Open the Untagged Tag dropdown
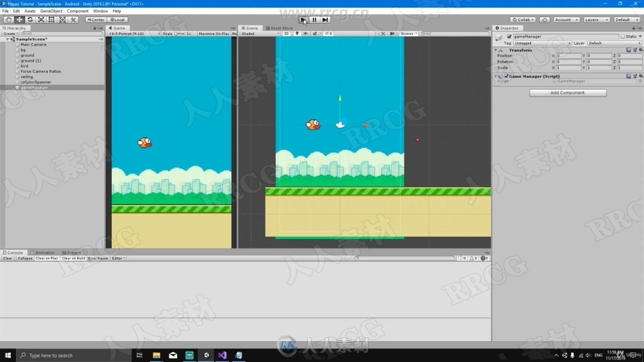This screenshot has height=362, width=644. 542,43
